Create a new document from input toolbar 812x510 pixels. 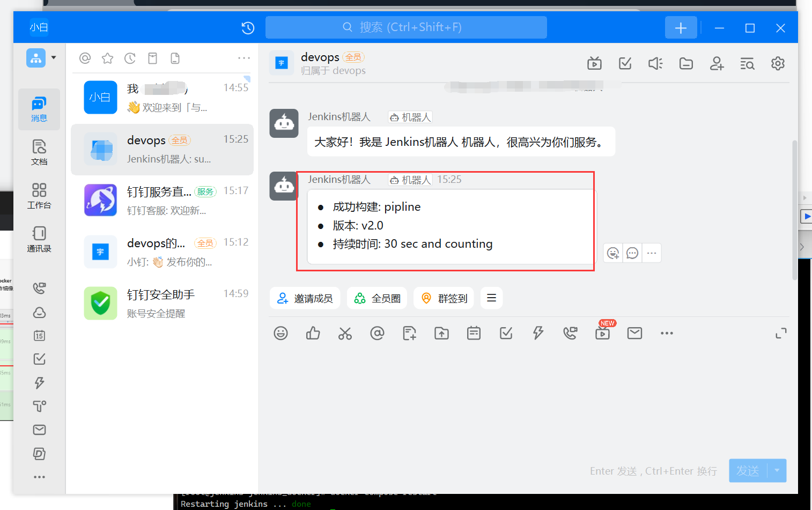409,333
